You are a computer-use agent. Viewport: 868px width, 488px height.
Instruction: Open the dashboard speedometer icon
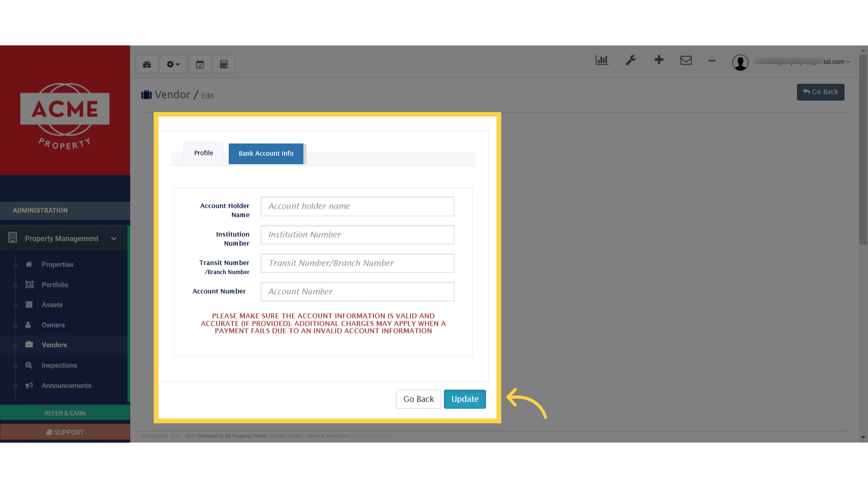[x=146, y=64]
